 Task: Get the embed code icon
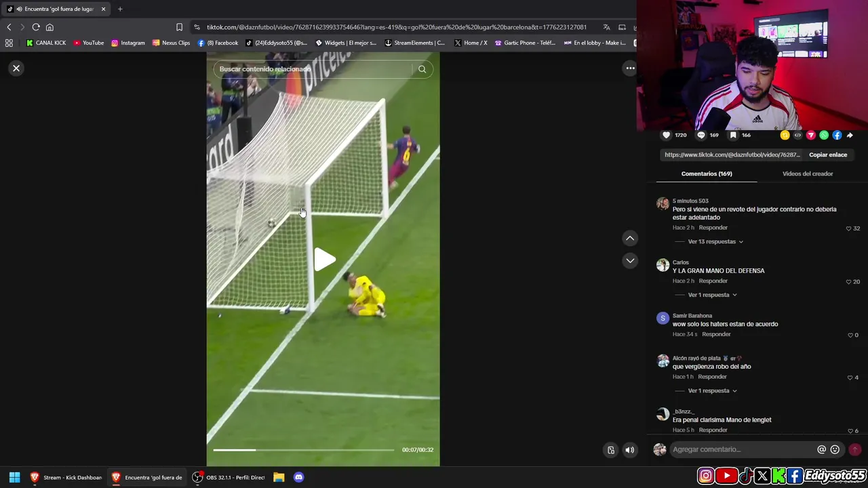coord(797,135)
